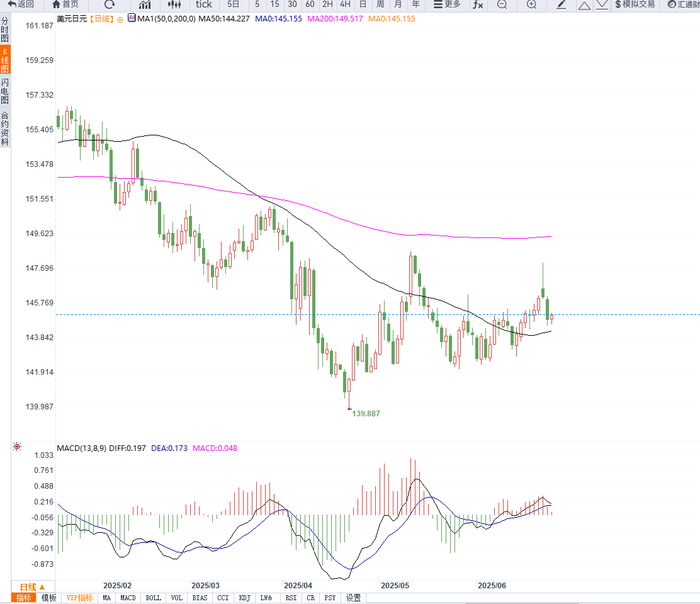Select the 15-minute period
Viewport: 700px width, 604px height.
click(x=274, y=4)
